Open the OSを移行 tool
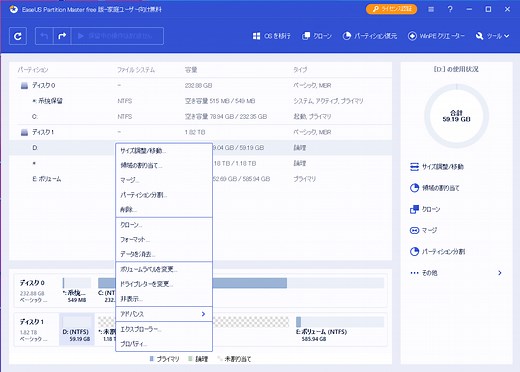This screenshot has width=520, height=372. 272,36
